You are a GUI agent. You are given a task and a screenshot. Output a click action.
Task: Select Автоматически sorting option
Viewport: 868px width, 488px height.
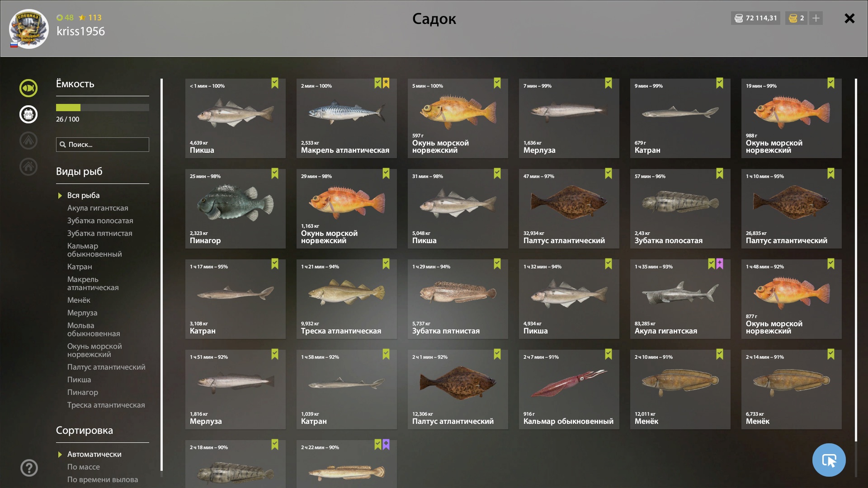(x=94, y=454)
